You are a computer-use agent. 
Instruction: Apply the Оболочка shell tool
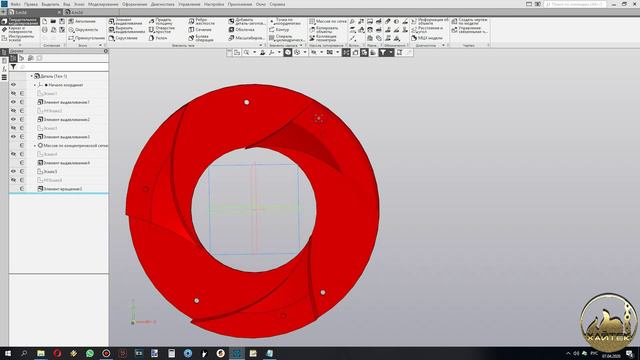click(x=241, y=30)
